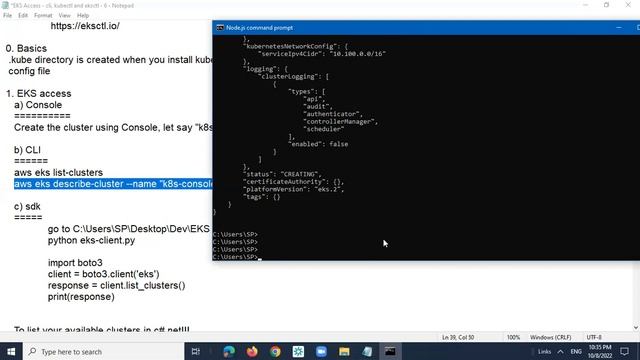
Task: Show hidden system tray icons
Action: 560,351
